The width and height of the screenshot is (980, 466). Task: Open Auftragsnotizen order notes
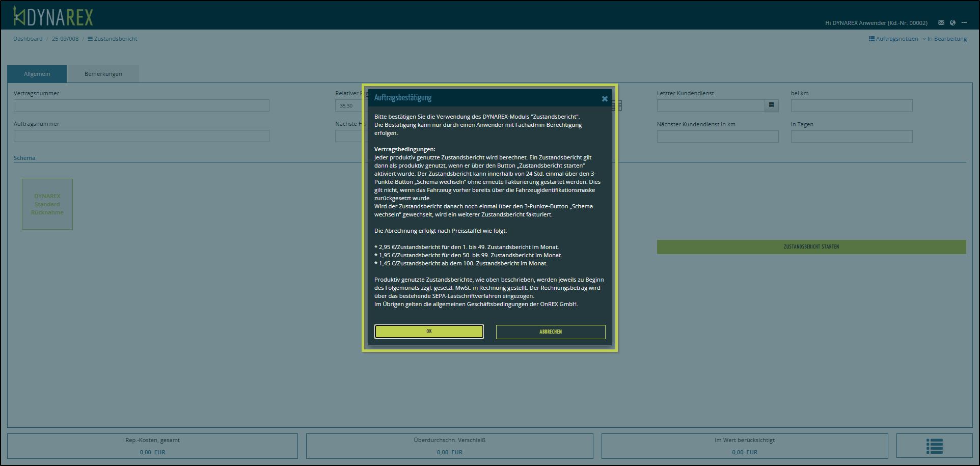[x=893, y=39]
